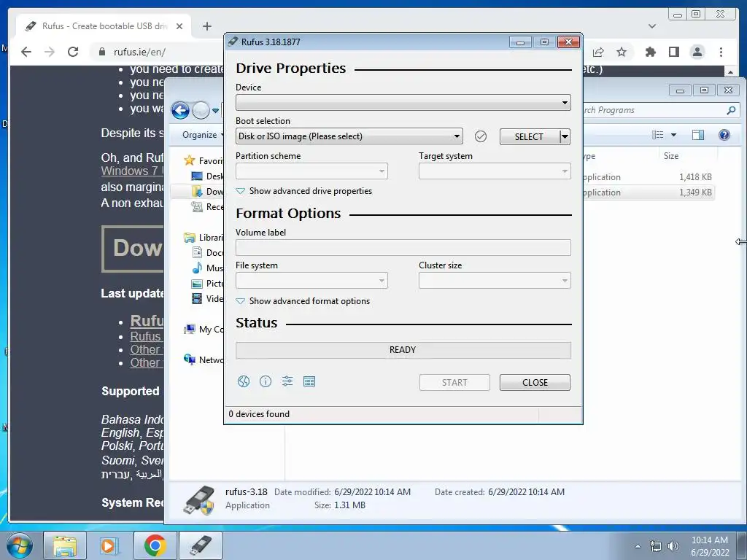Image resolution: width=747 pixels, height=560 pixels.
Task: Click the Volume label input field
Action: pos(403,248)
